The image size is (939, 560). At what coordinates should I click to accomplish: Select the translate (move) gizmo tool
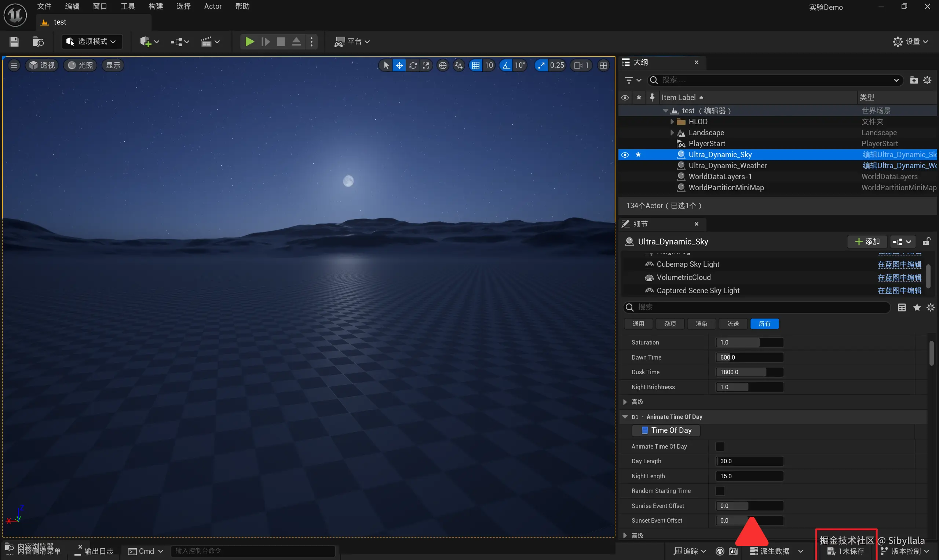tap(399, 65)
